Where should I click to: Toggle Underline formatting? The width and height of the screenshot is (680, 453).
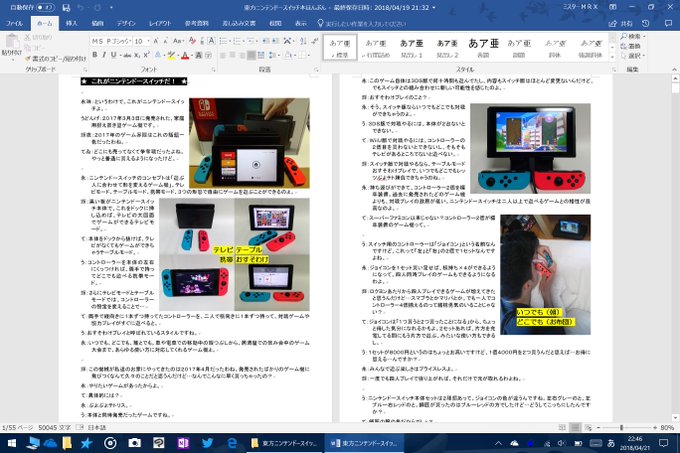point(114,55)
